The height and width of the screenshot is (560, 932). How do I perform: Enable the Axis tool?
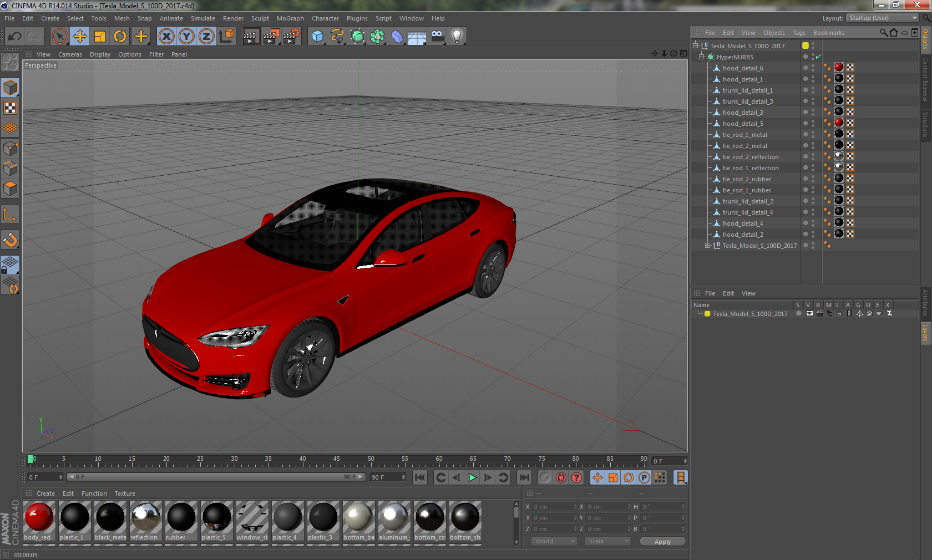[10, 215]
